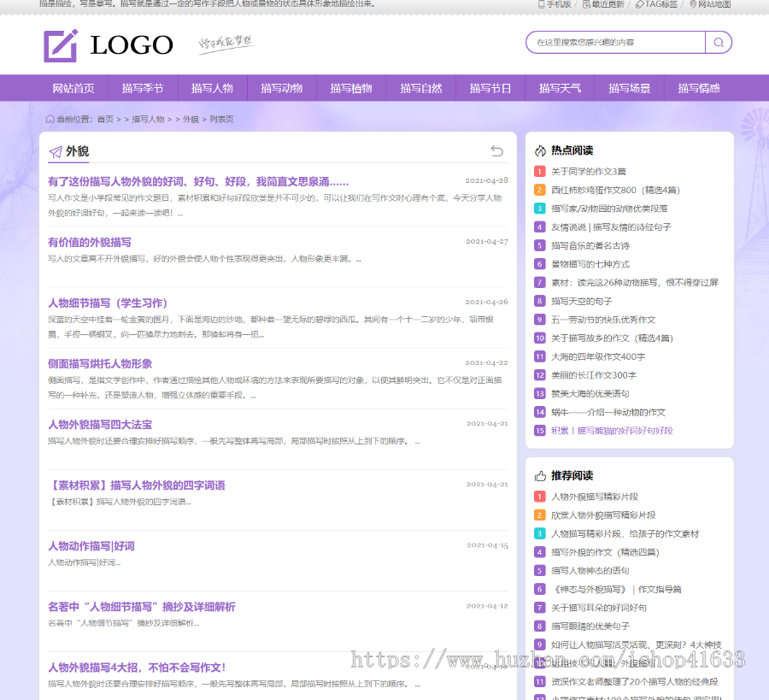Open hot read 大海的四年级作文400字
This screenshot has height=700, width=769.
pos(598,356)
